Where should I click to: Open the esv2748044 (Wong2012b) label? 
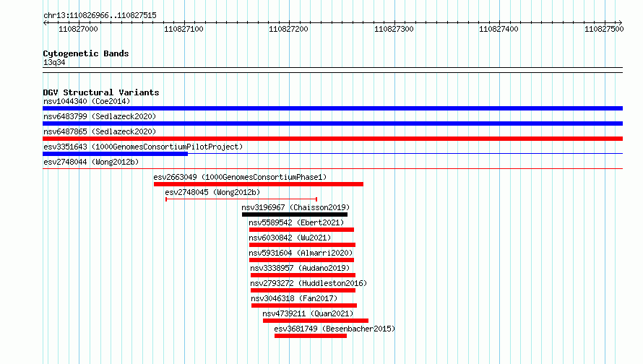point(91,162)
